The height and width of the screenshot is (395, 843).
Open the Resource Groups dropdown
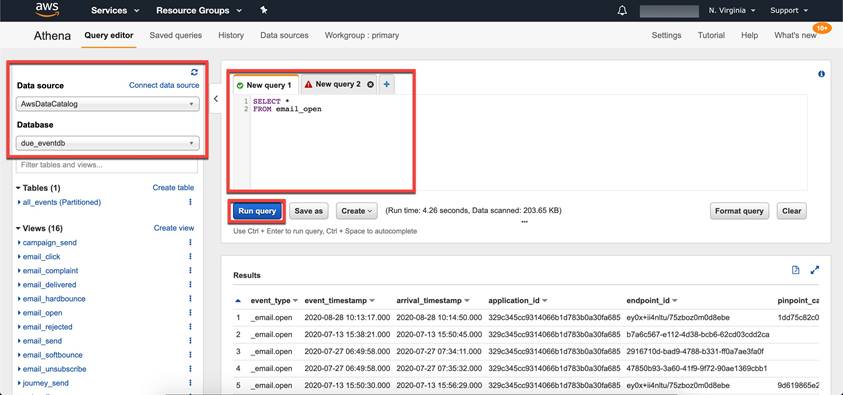(199, 10)
